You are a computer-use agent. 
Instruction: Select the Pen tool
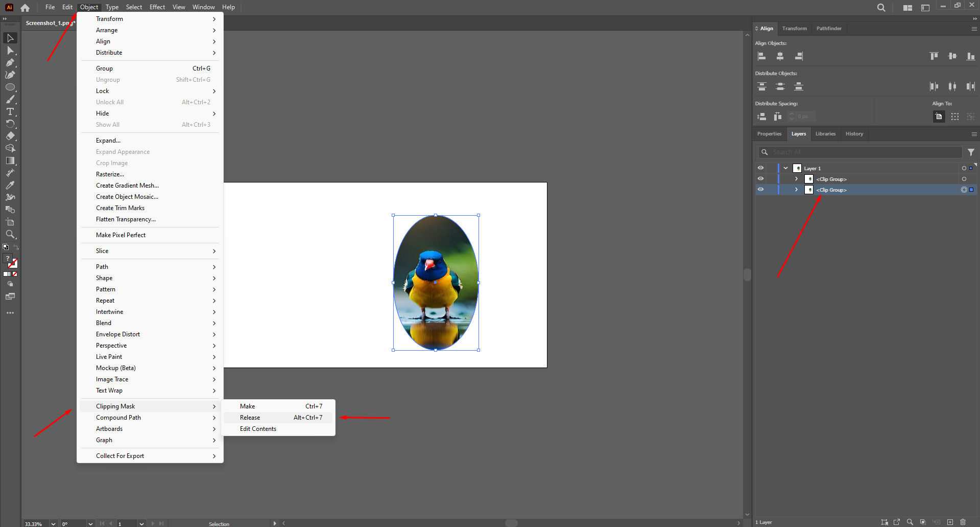tap(10, 63)
